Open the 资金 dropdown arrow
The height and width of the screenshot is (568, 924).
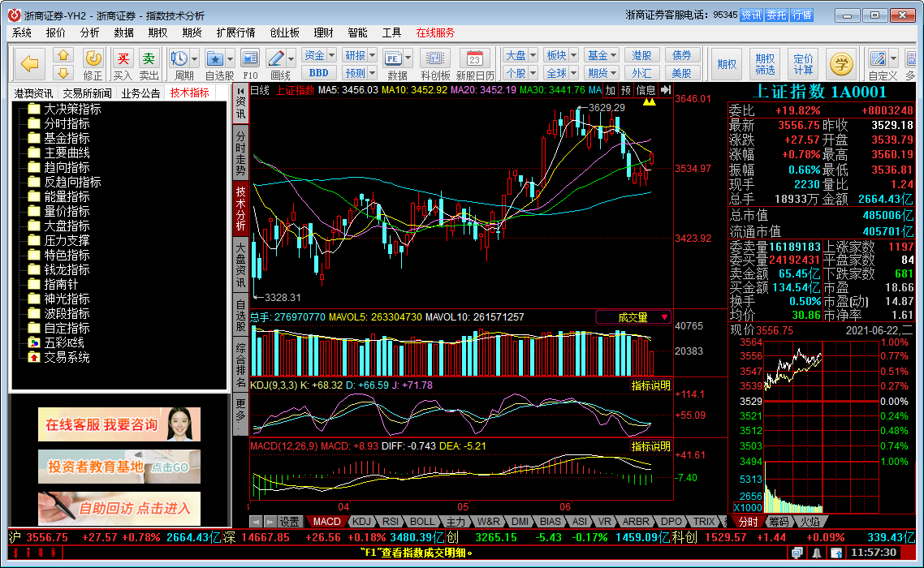[331, 55]
